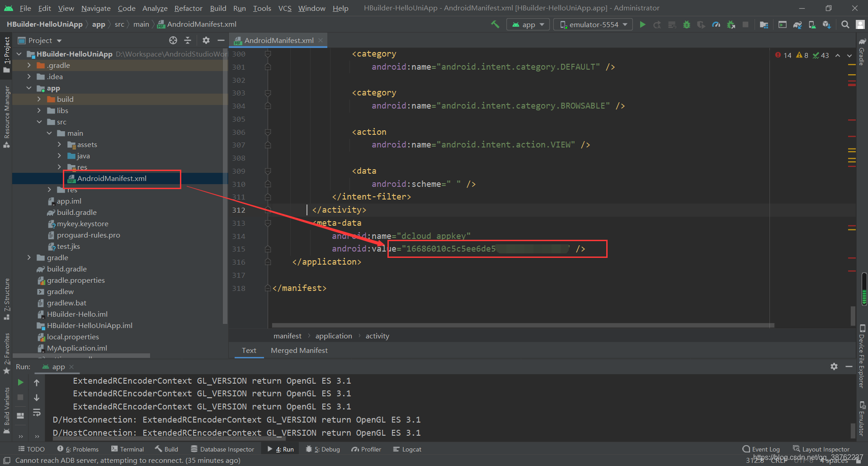Image resolution: width=868 pixels, height=466 pixels.
Task: Click Search Everywhere magnifier icon
Action: tap(845, 24)
